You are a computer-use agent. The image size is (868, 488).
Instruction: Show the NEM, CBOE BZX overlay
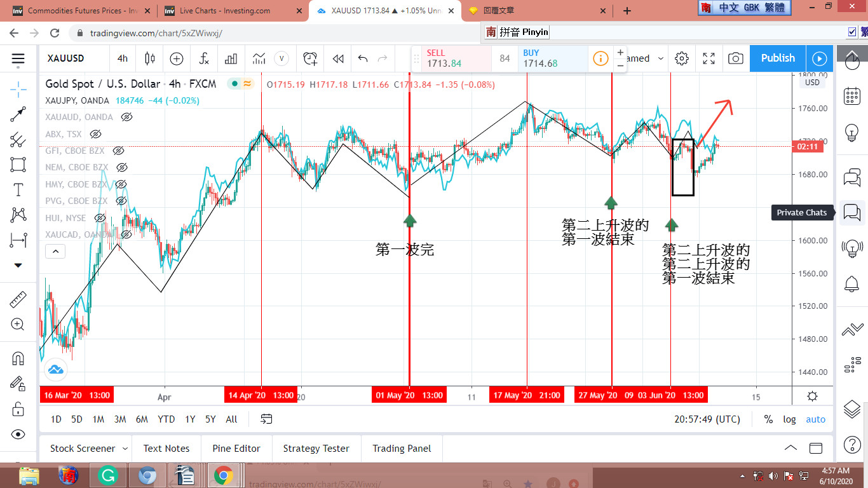coord(122,167)
